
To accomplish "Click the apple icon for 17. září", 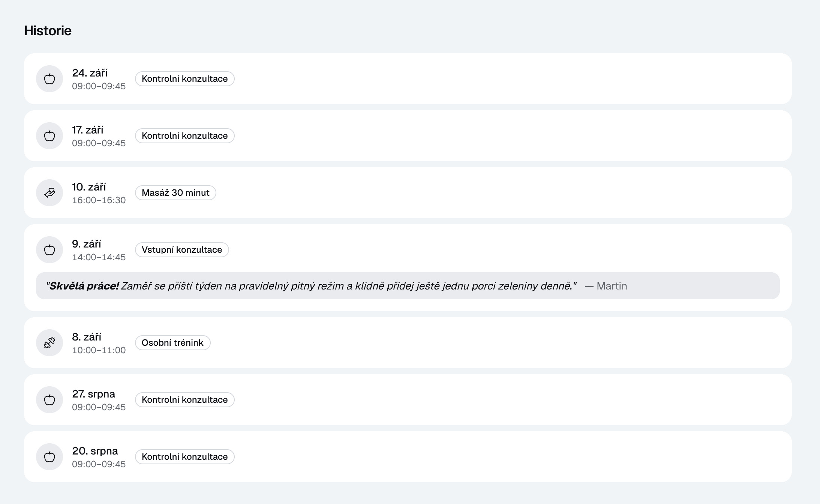I will [49, 136].
